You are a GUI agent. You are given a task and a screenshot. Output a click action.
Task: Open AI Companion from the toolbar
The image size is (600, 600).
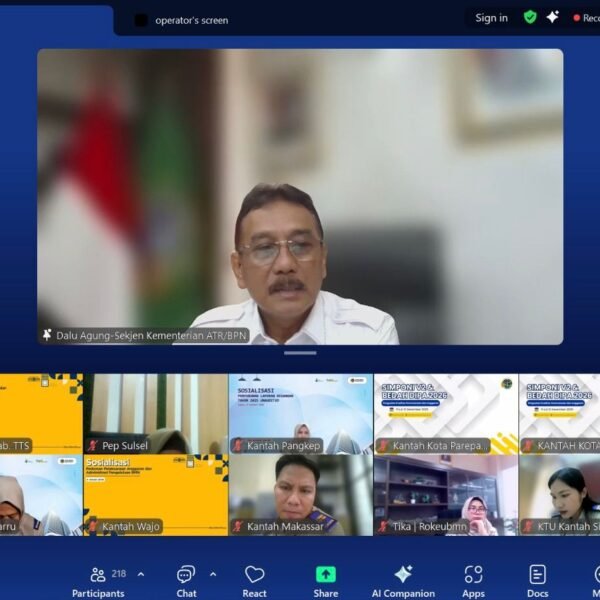(403, 579)
